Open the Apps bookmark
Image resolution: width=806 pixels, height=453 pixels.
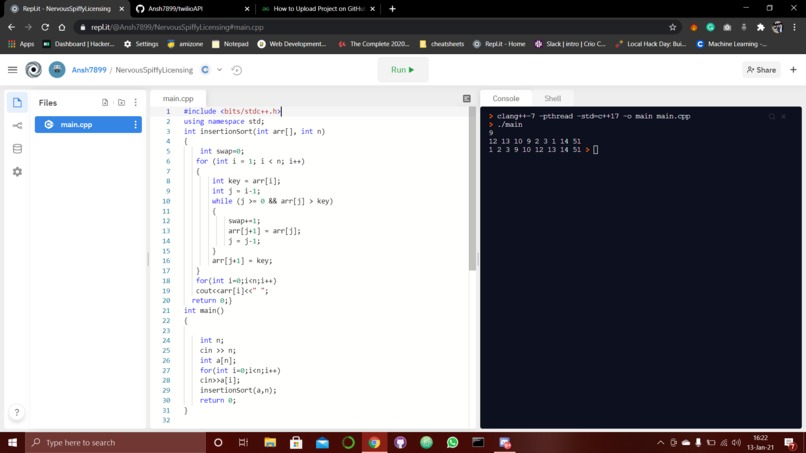click(21, 44)
